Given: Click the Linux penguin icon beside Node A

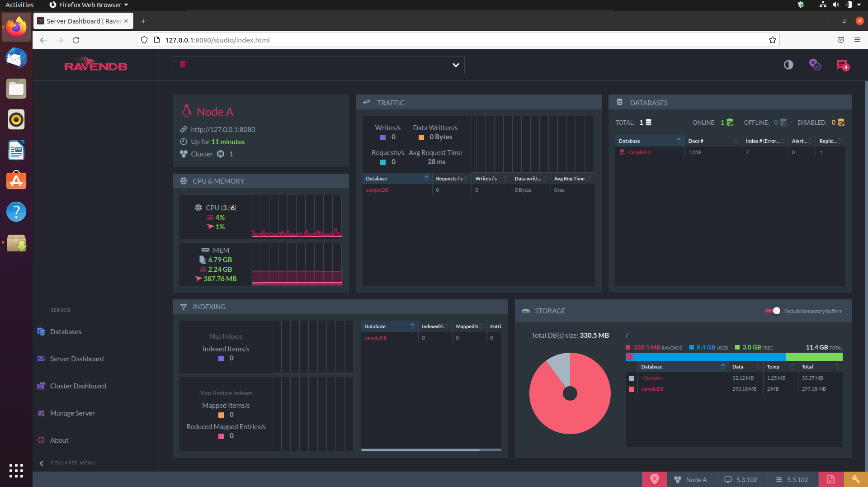Looking at the screenshot, I should (186, 111).
